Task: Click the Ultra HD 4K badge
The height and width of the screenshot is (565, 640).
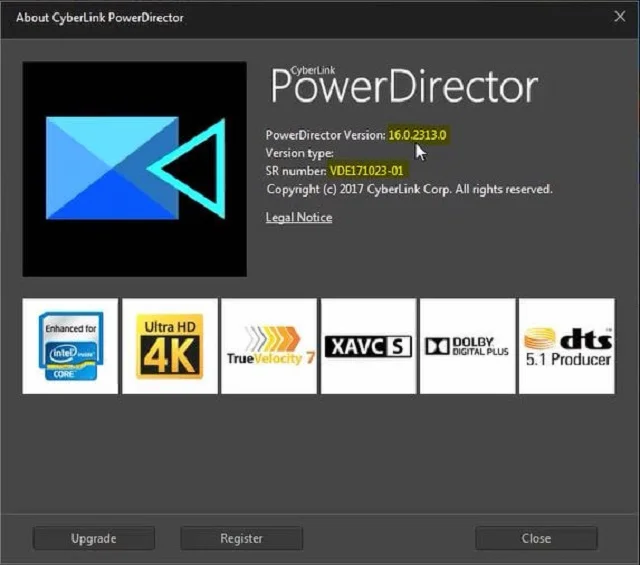Action: [x=170, y=346]
